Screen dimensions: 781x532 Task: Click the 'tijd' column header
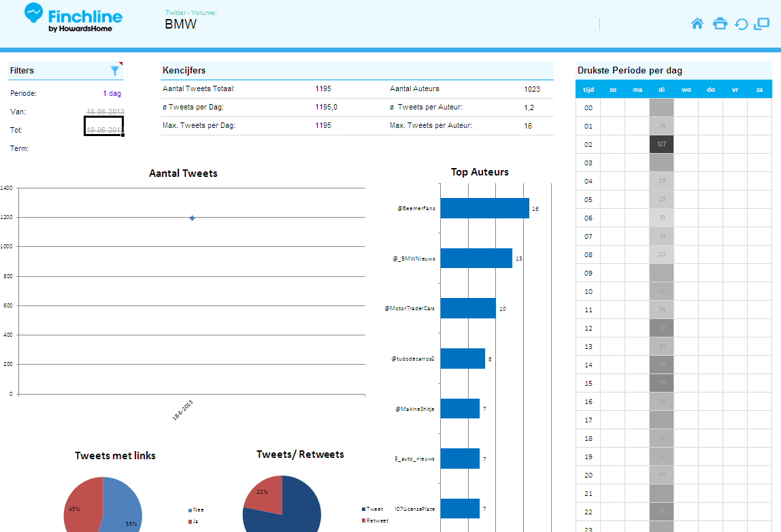point(588,90)
